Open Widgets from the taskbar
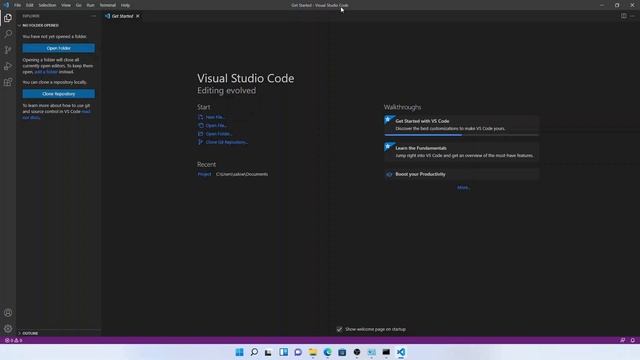 pos(284,352)
